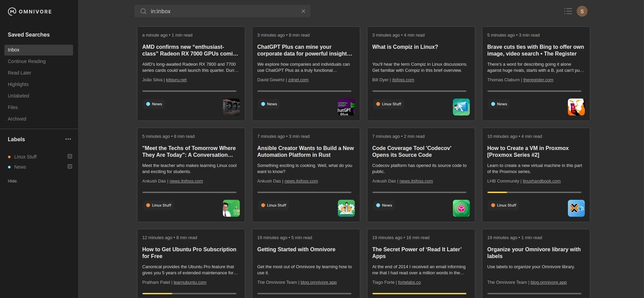Collapse labels section with Hide
The width and height of the screenshot is (644, 298).
12,181
